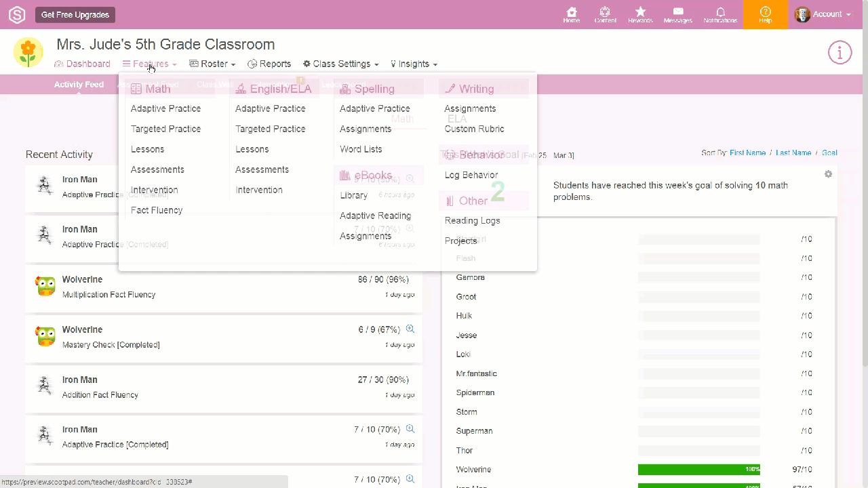Open the Reports menu item
868x488 pixels.
tap(269, 64)
